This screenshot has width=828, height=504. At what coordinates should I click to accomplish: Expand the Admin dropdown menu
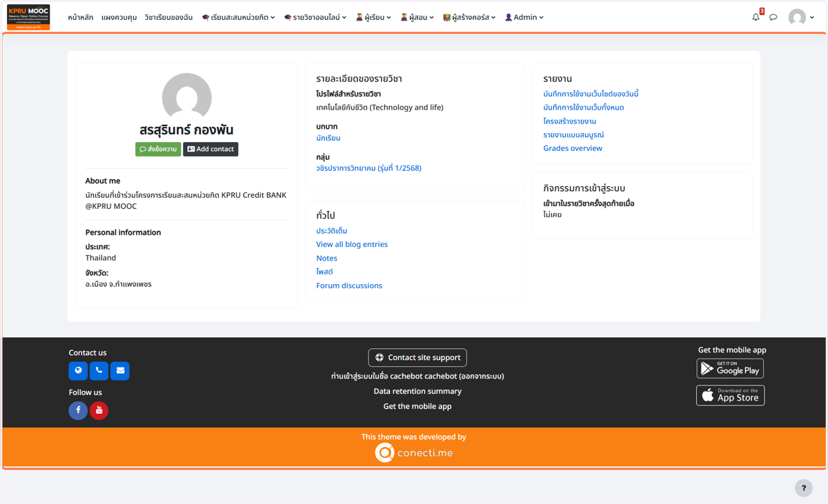pyautogui.click(x=524, y=17)
